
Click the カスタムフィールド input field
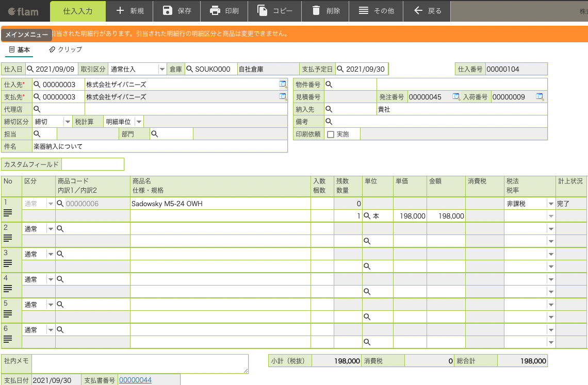pos(93,164)
